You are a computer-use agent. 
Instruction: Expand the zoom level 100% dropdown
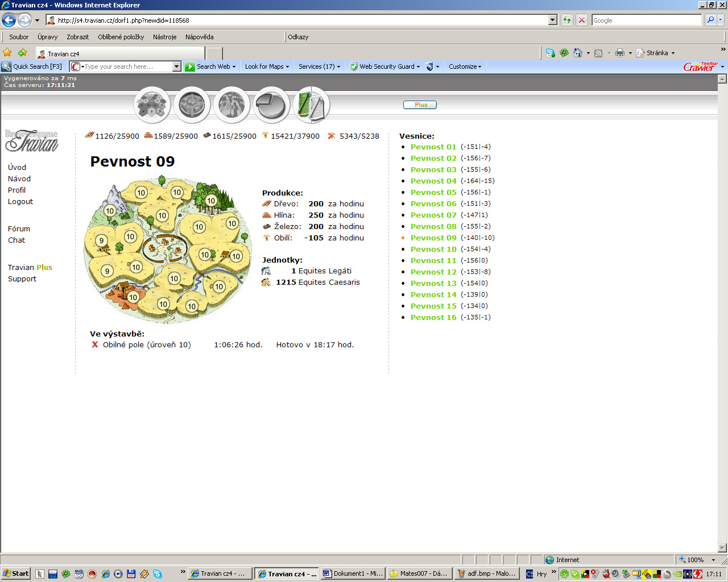point(713,560)
